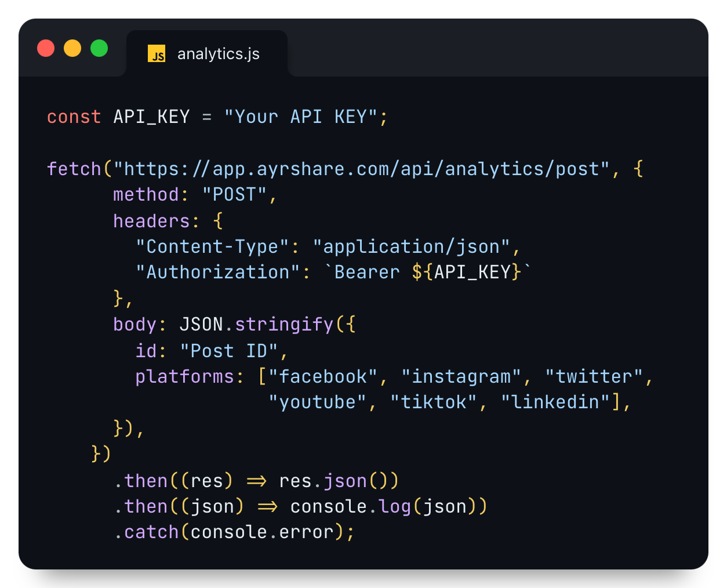
Task: Click the "tiktok" platform string
Action: [433, 402]
